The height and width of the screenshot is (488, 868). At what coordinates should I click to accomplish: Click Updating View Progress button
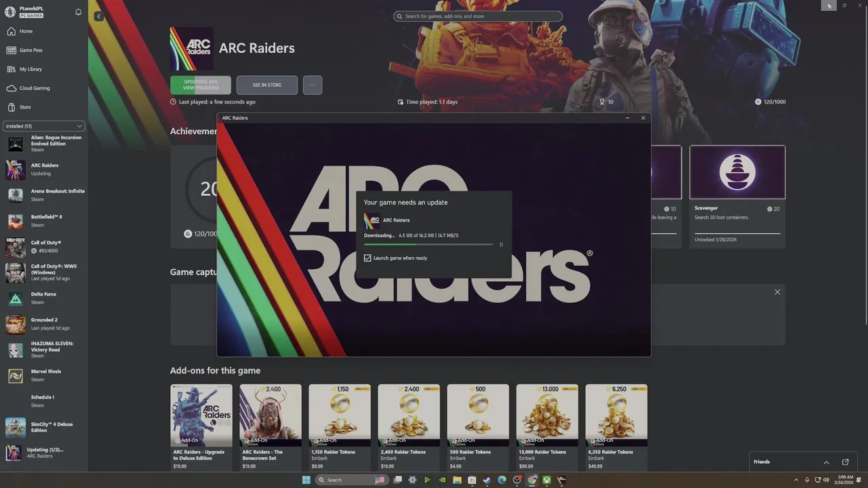tap(201, 85)
